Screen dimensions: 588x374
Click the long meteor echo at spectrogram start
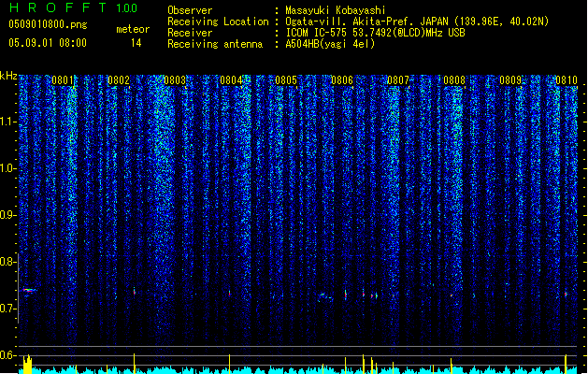[x=29, y=290]
